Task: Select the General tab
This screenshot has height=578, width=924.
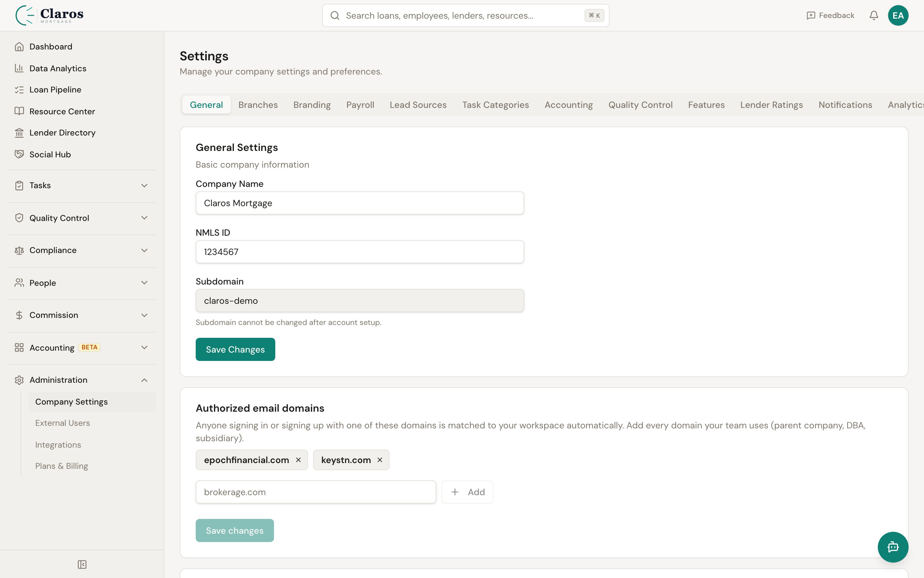Action: tap(206, 105)
